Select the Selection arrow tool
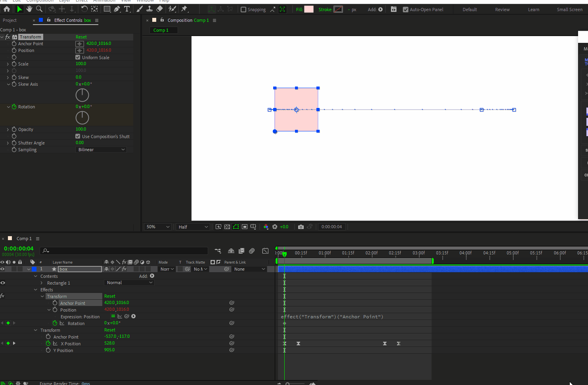The image size is (588, 385). click(19, 9)
